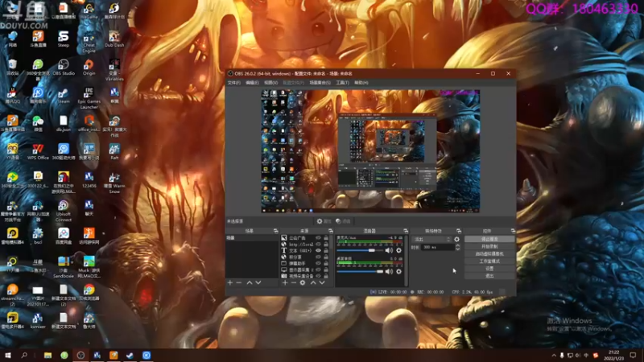This screenshot has height=362, width=644.
Task: Move the scene down in Scenes list
Action: 258,282
